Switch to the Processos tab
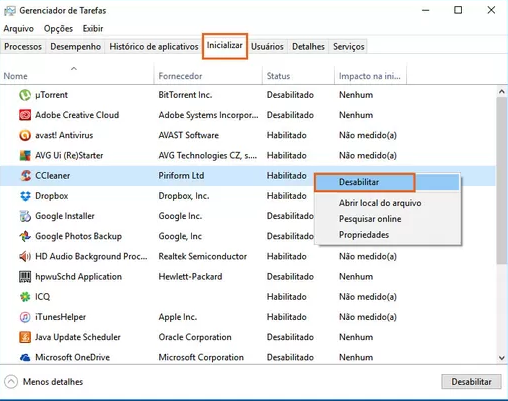Viewport: 508px width, 401px height. 23,47
